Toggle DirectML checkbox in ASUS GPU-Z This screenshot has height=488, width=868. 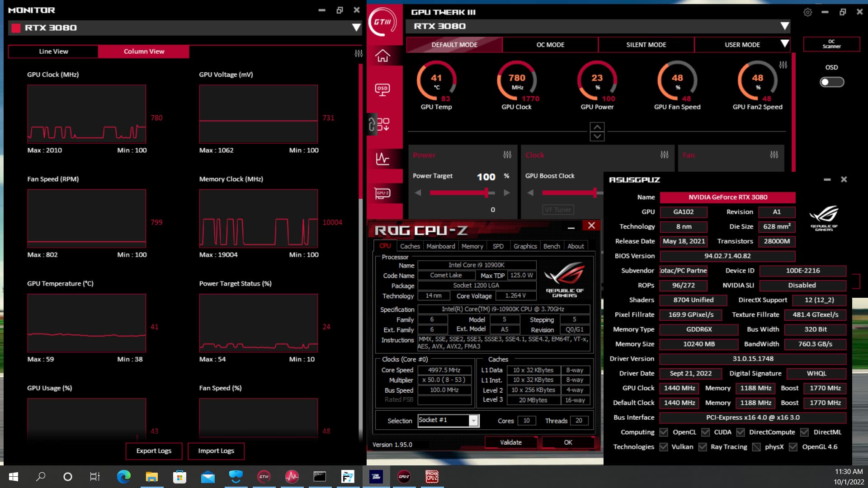pyautogui.click(x=804, y=432)
